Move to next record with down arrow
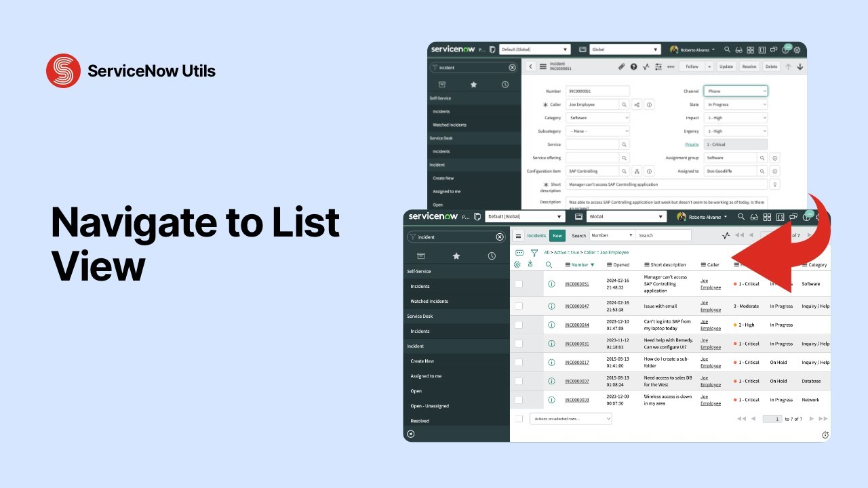 pos(800,66)
